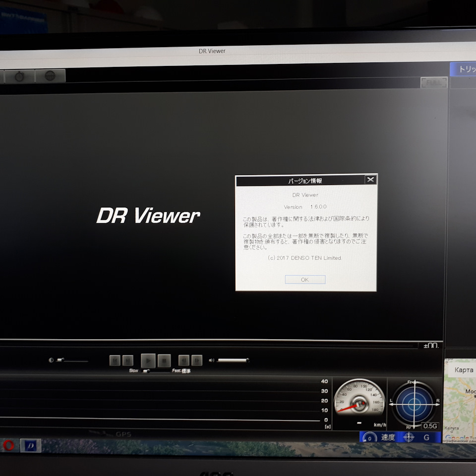Click the globe toolbar button
The height and width of the screenshot is (476, 476).
point(51,75)
